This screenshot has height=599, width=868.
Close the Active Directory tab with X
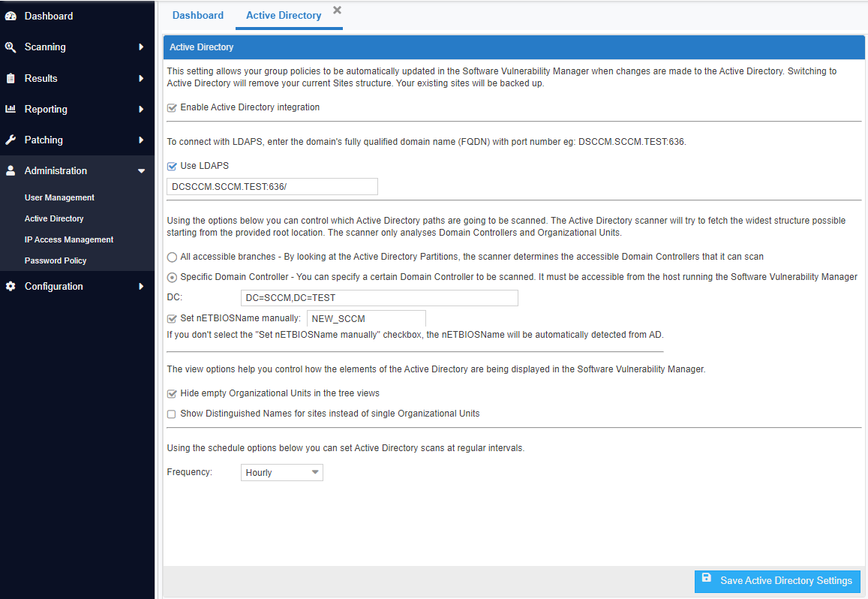click(x=337, y=10)
